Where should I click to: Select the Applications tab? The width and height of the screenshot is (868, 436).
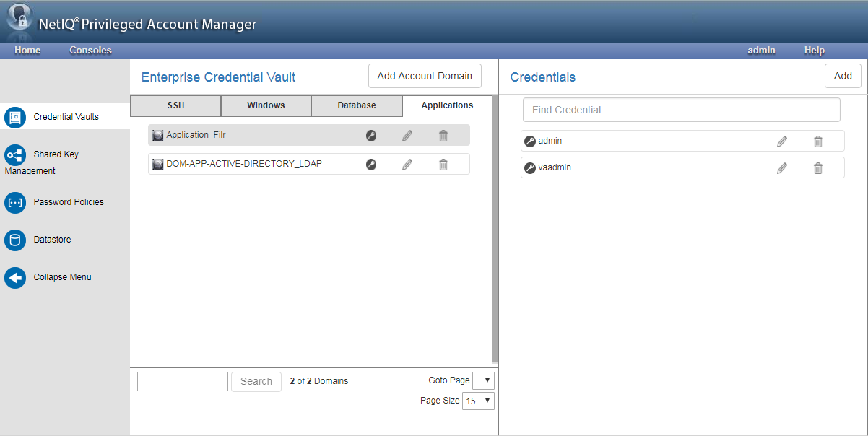click(x=447, y=105)
